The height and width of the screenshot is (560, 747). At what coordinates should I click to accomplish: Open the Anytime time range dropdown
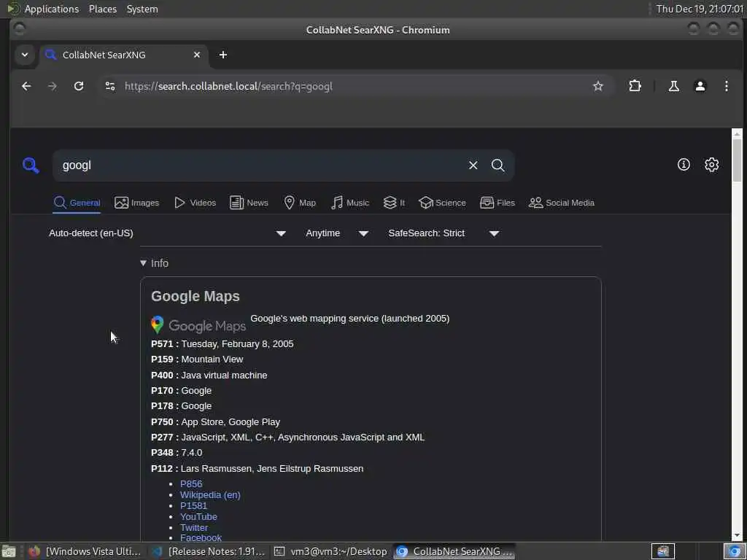[x=337, y=233]
